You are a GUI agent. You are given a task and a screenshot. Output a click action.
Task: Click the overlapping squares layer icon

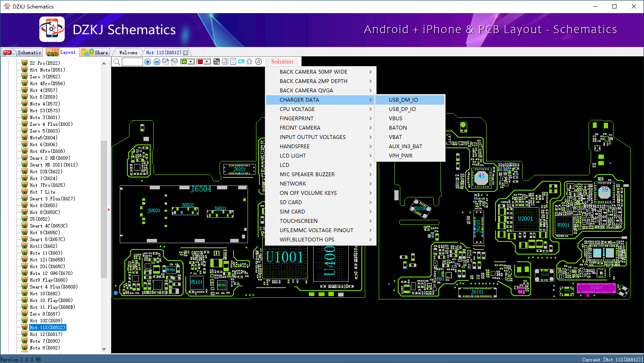[x=217, y=62]
